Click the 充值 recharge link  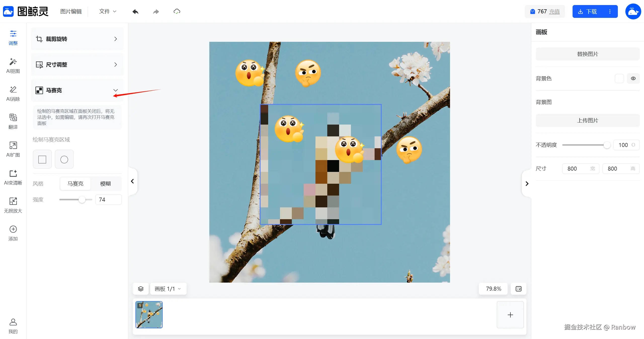pyautogui.click(x=554, y=12)
